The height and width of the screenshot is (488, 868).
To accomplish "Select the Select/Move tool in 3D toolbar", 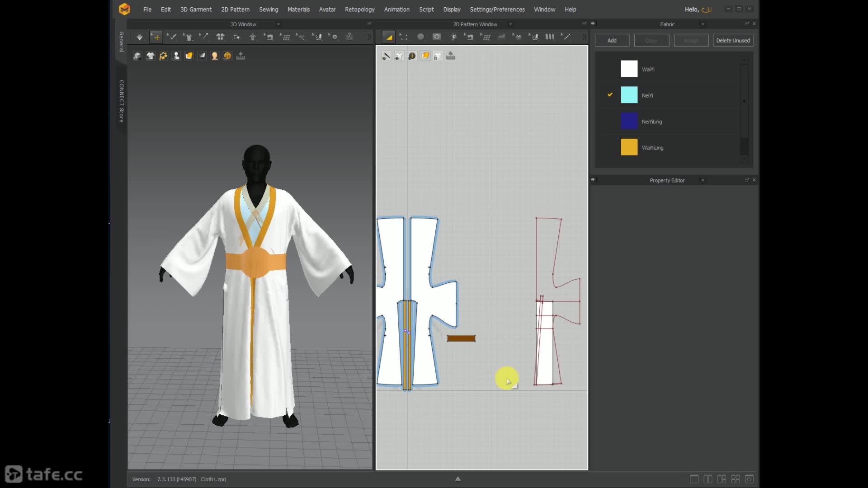I will [156, 37].
